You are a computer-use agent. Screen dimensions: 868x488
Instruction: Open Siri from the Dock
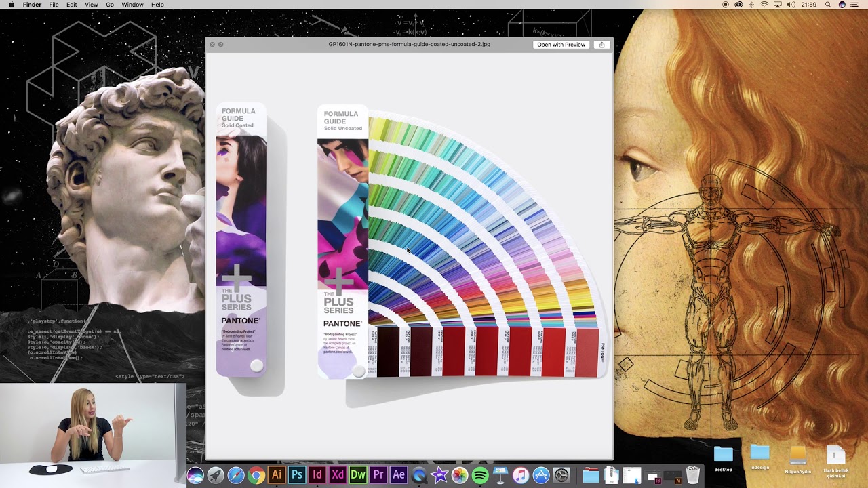pyautogui.click(x=195, y=475)
